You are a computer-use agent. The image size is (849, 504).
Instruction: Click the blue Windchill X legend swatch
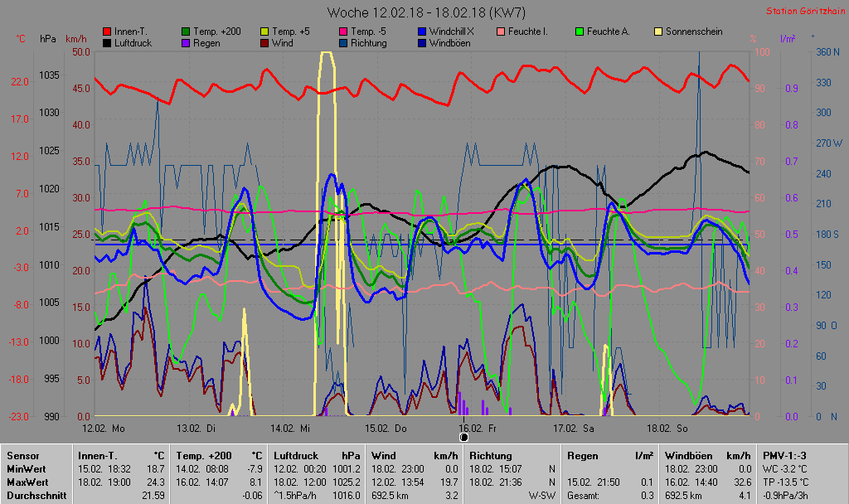tap(422, 31)
